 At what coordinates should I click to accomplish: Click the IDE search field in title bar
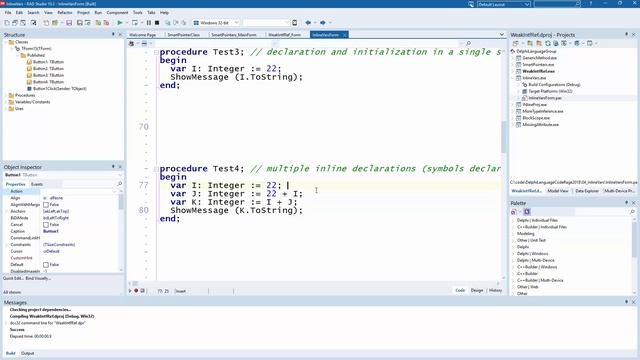pos(557,4)
